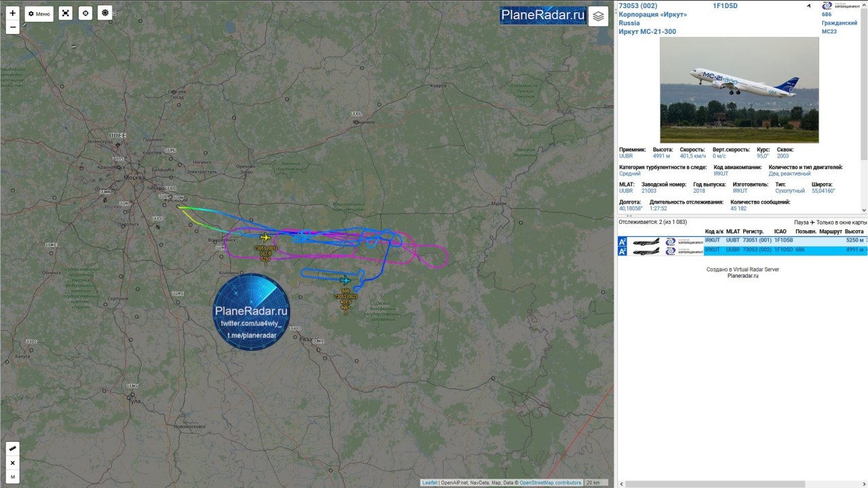
Task: Open OpenStreetMap contributors attribution link
Action: (551, 483)
